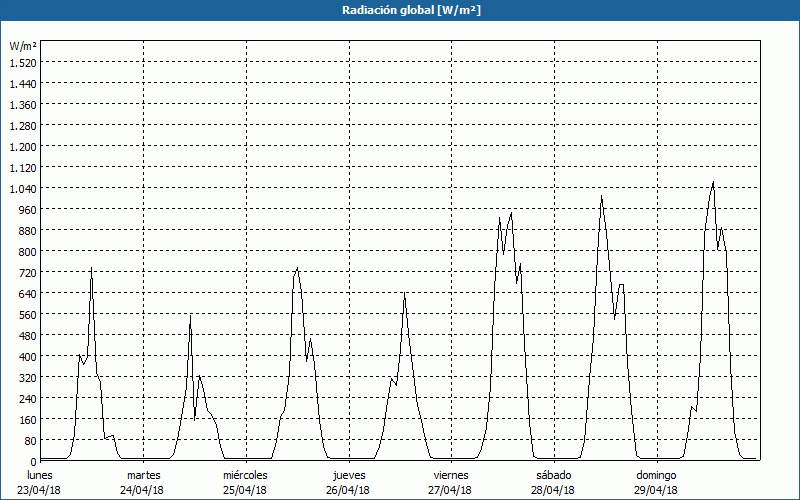Click the top of Thursday's radiation peak
800x500 pixels.
coord(404,293)
